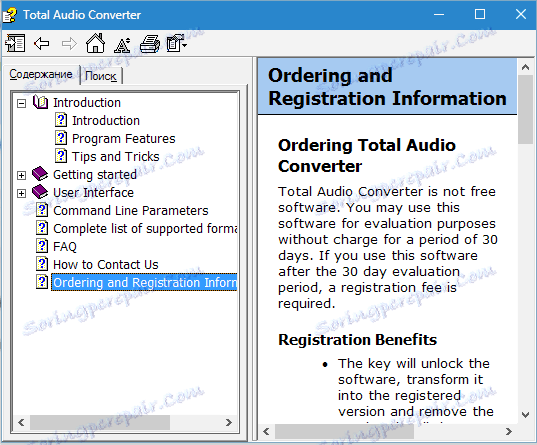This screenshot has height=445, width=537.
Task: Click the Font size toolbar icon
Action: point(122,45)
